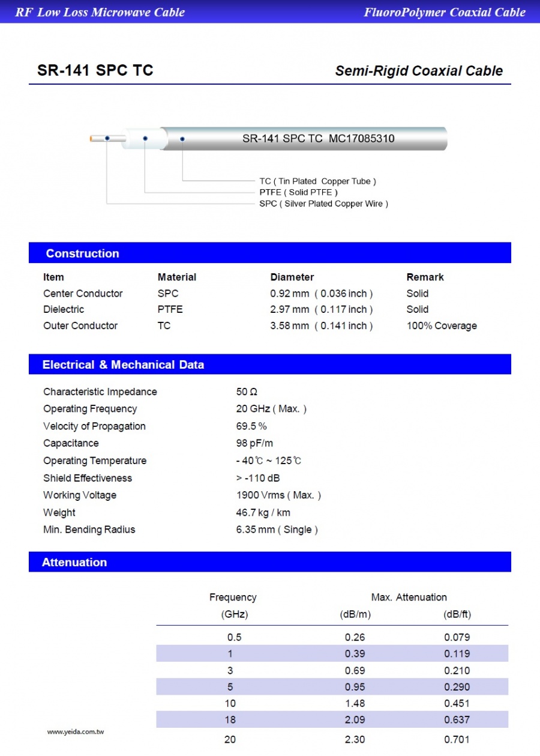The width and height of the screenshot is (540, 756).
Task: Click the '98 pF/m' value
Action: coord(255,443)
